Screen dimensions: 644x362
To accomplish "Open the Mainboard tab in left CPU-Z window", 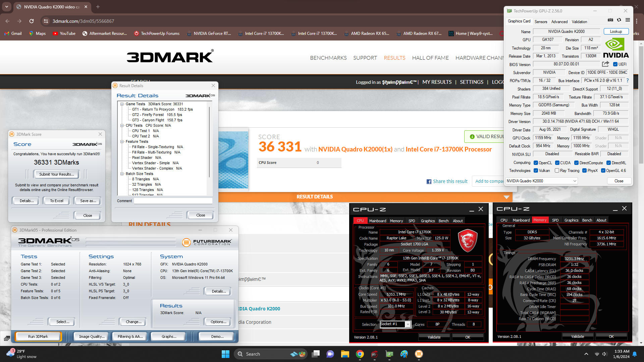I will coord(378,221).
